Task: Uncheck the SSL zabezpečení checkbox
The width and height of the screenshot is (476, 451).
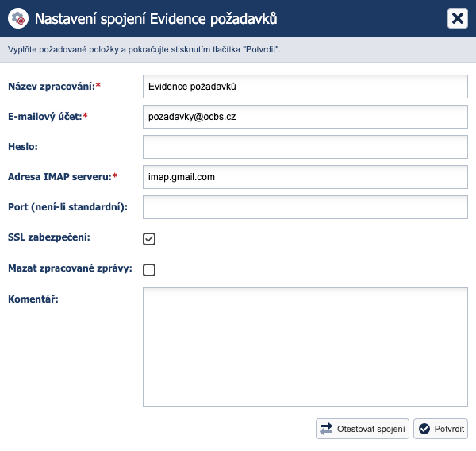Action: 149,239
